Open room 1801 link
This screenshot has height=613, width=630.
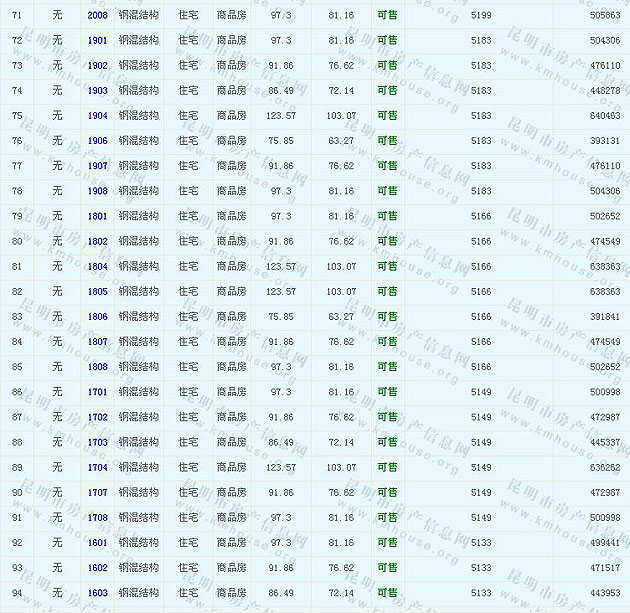pyautogui.click(x=97, y=216)
